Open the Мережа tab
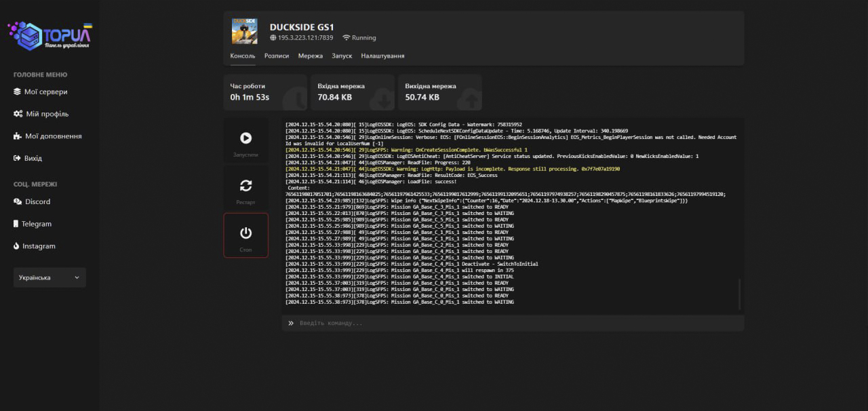 click(x=311, y=56)
